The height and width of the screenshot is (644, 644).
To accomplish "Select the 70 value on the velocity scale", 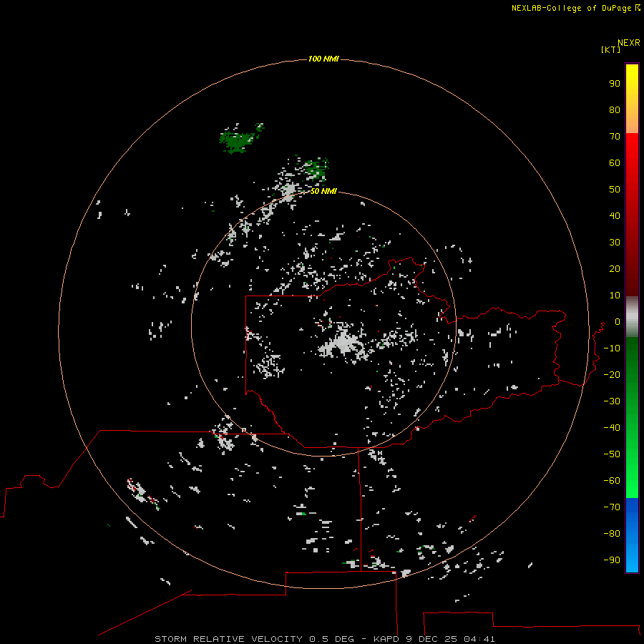I will (x=615, y=137).
